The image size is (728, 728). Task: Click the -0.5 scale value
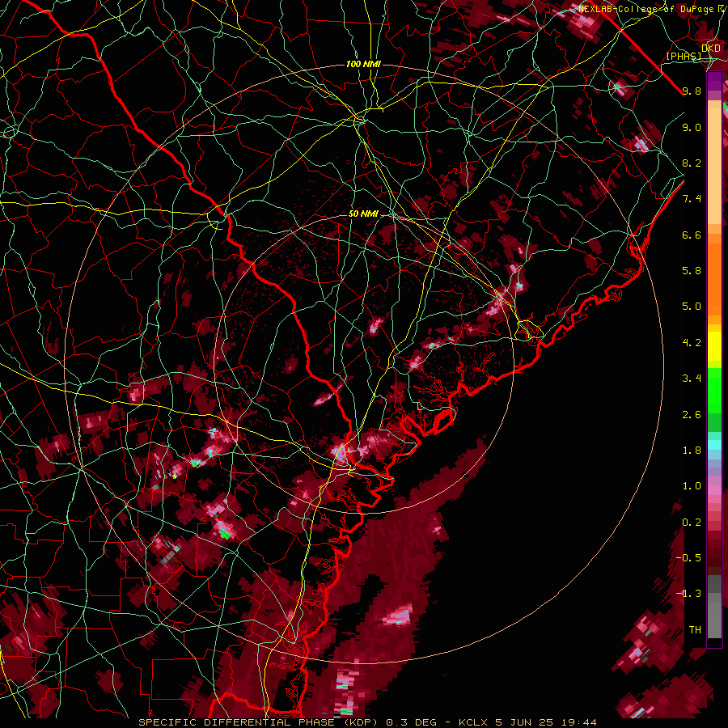coord(688,558)
